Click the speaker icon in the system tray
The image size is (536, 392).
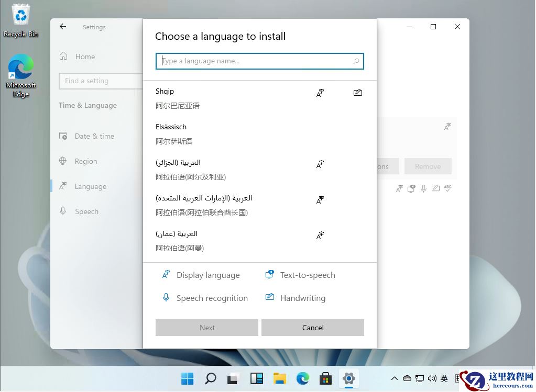[x=432, y=378]
